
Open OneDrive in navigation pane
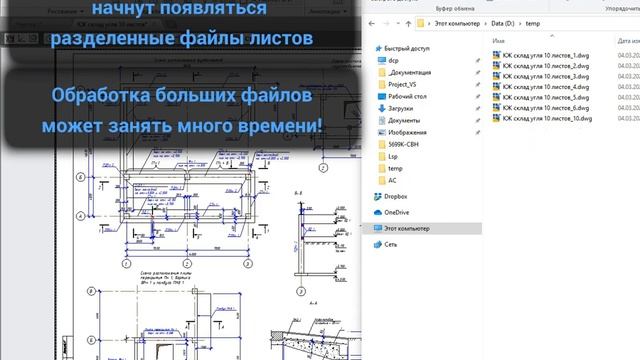coord(396,213)
